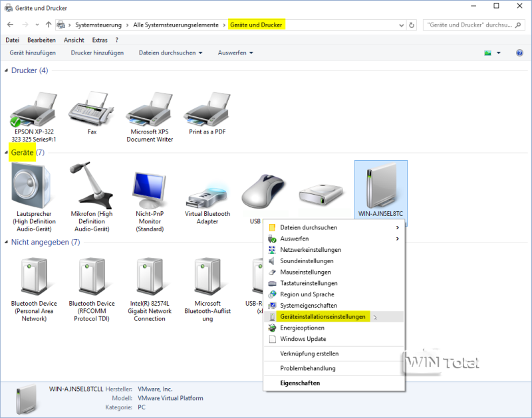Select the Nicht-PnP Monitor icon

point(150,190)
